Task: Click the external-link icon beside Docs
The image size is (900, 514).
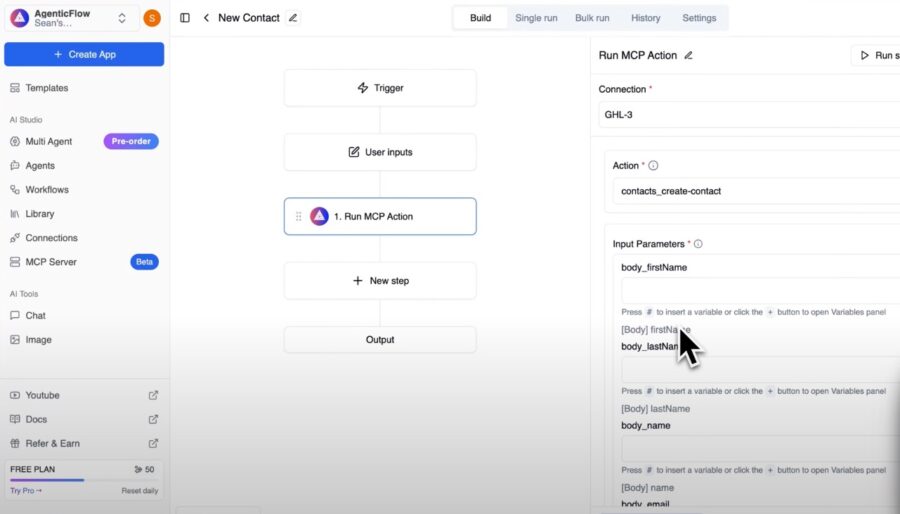Action: 153,419
